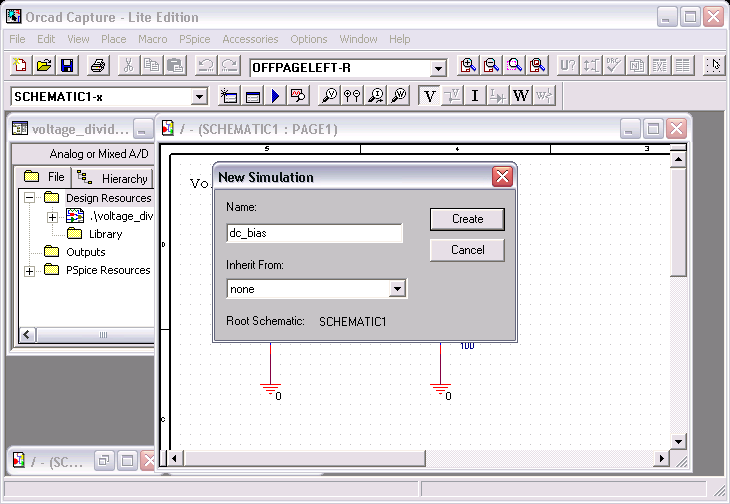This screenshot has width=730, height=504.
Task: Click the Cut scissors icon
Action: [128, 66]
